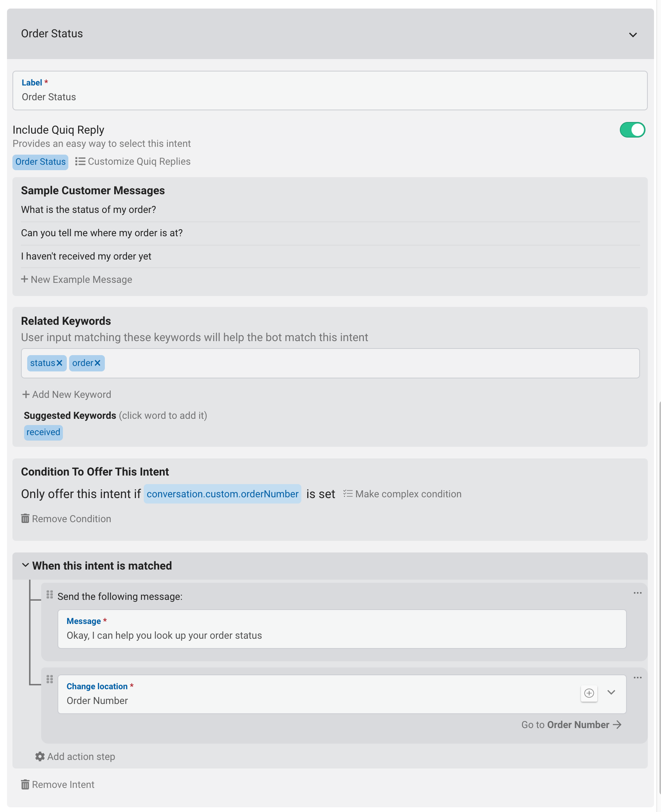Collapse the Order Status intent header chevron

pos(633,35)
